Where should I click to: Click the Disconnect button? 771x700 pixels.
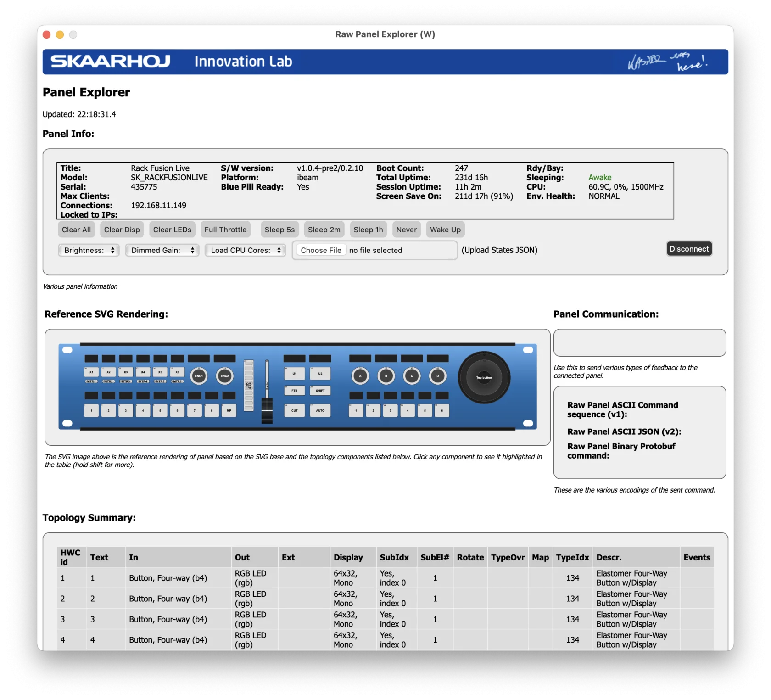(x=689, y=249)
